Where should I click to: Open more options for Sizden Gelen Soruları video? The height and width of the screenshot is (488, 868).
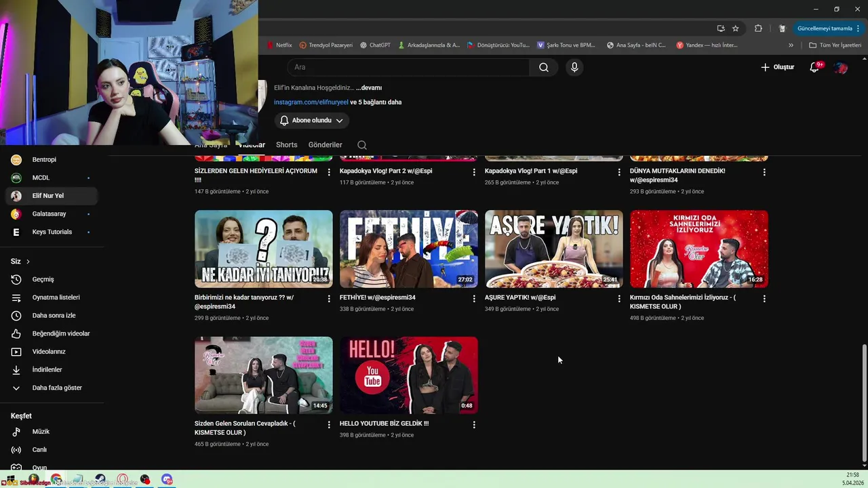tap(329, 424)
